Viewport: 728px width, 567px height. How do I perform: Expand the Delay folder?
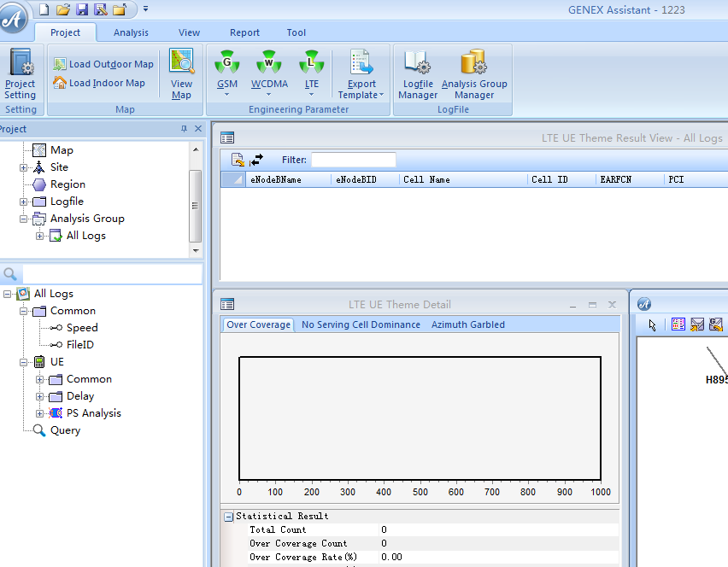pyautogui.click(x=39, y=397)
